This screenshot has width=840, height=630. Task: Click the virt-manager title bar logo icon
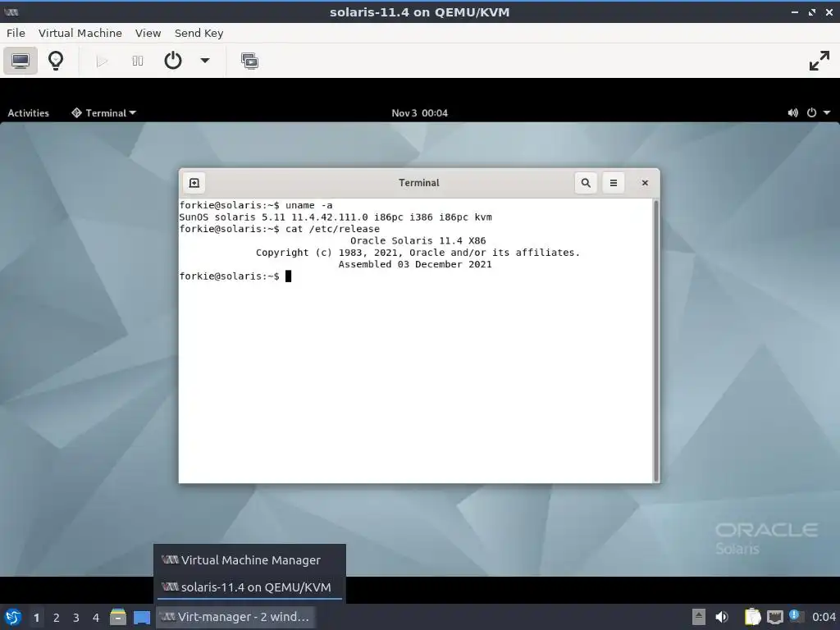pyautogui.click(x=11, y=11)
